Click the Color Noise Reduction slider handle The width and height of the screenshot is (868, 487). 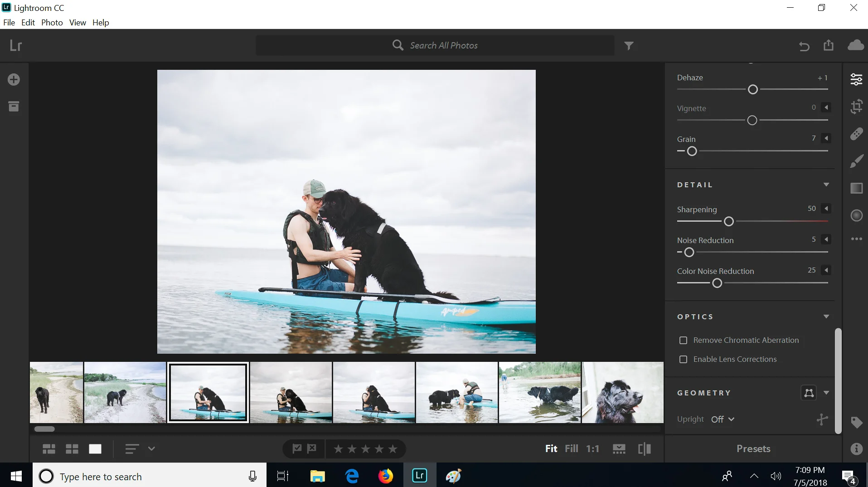717,283
